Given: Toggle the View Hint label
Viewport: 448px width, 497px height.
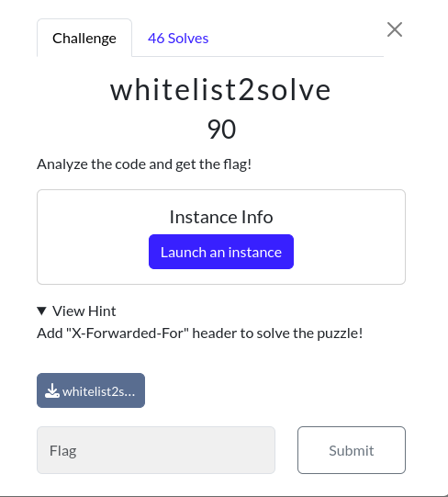Looking at the screenshot, I should click(x=84, y=311).
